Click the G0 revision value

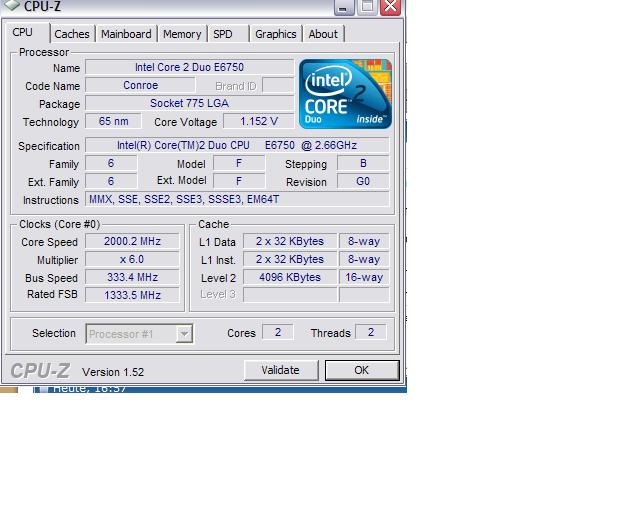point(363,181)
